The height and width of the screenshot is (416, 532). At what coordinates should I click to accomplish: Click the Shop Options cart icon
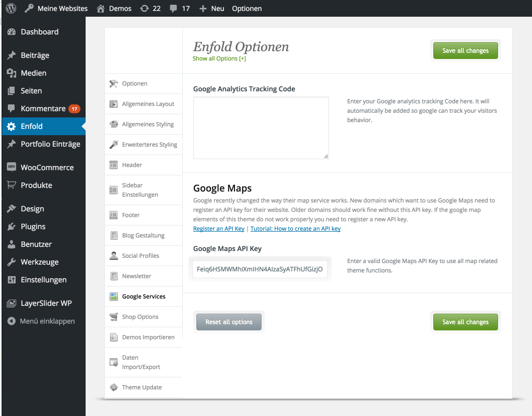(x=113, y=317)
